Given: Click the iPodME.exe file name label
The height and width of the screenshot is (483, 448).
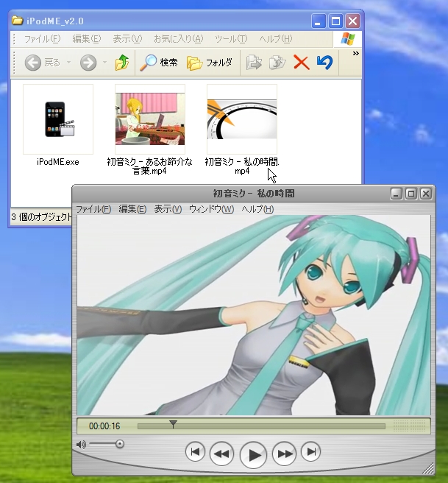Looking at the screenshot, I should coord(58,162).
